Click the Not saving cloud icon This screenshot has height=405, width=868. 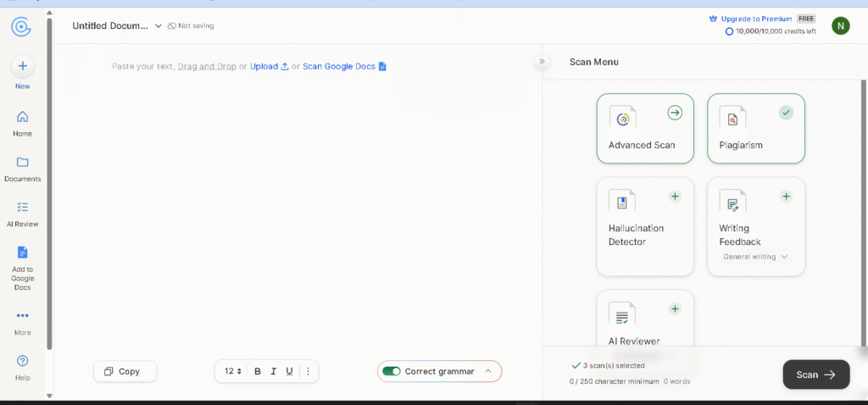pos(171,26)
